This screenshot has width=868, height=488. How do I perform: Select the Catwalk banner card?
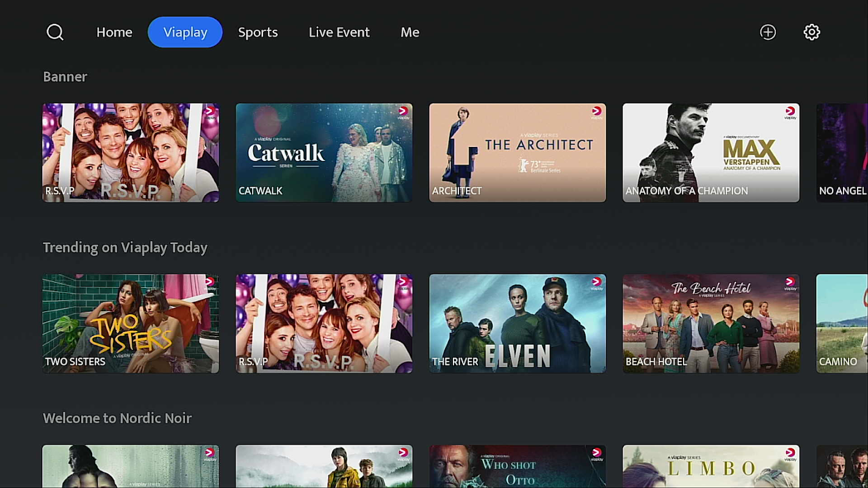324,152
